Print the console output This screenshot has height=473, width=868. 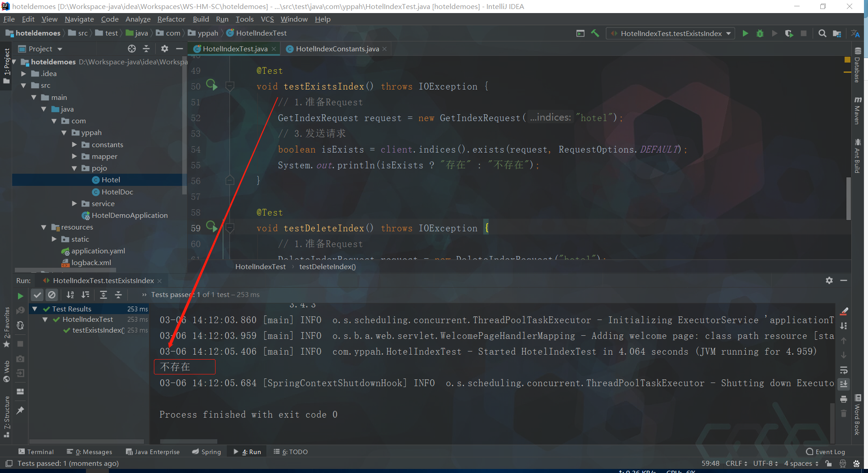click(x=844, y=399)
